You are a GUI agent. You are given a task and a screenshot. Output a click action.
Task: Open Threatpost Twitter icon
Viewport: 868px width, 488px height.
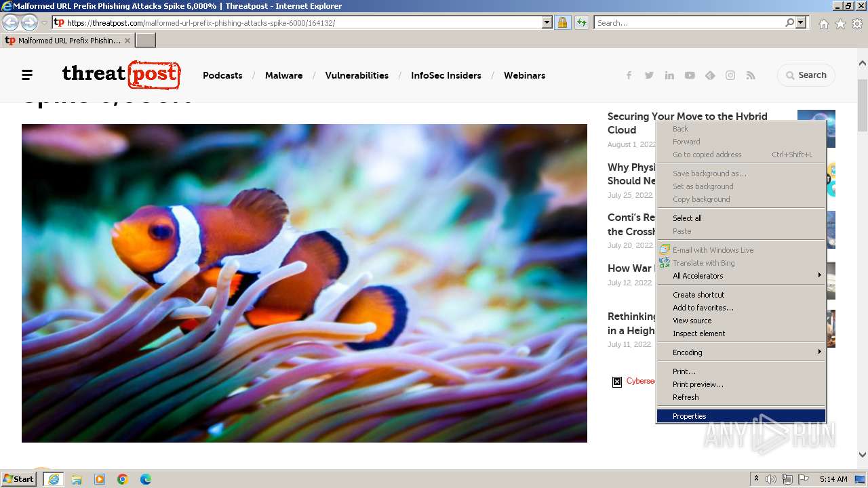pos(649,75)
